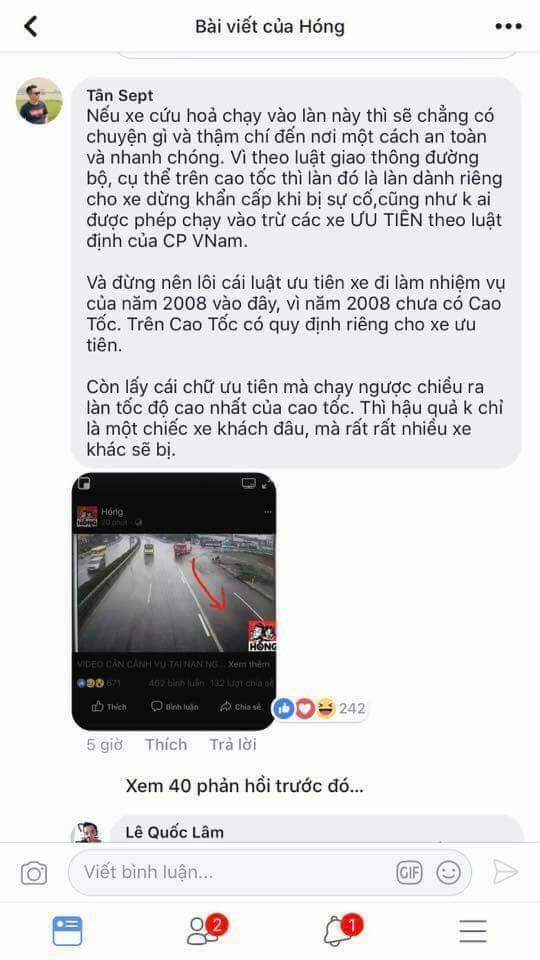Image resolution: width=540 pixels, height=960 pixels.
Task: Tap Lê Quốc Lâm's avatar picture
Action: click(x=87, y=833)
